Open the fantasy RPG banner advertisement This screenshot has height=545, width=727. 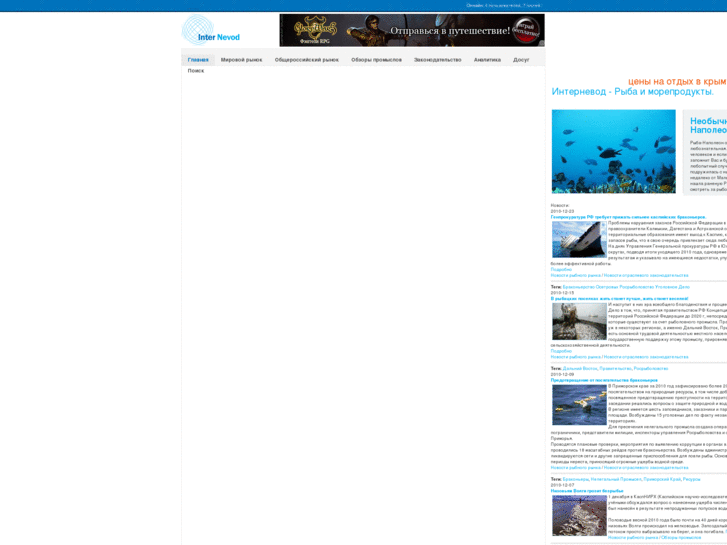[x=411, y=30]
